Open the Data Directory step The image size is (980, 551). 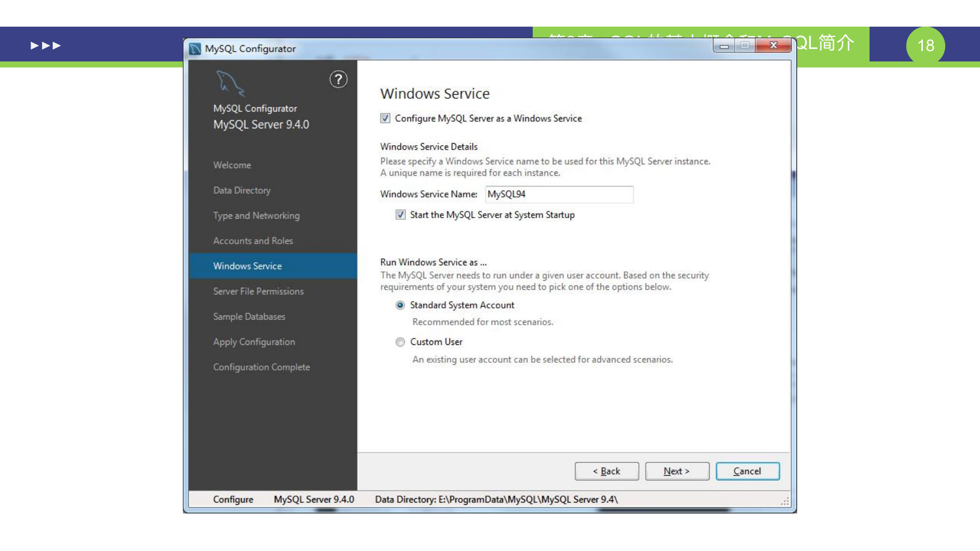click(242, 190)
